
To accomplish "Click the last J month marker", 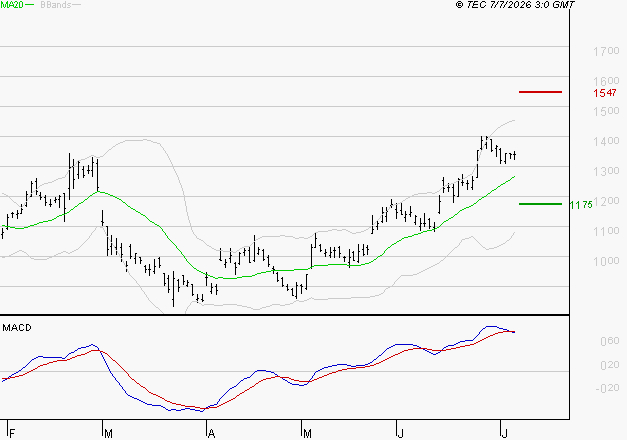I will (x=505, y=433).
